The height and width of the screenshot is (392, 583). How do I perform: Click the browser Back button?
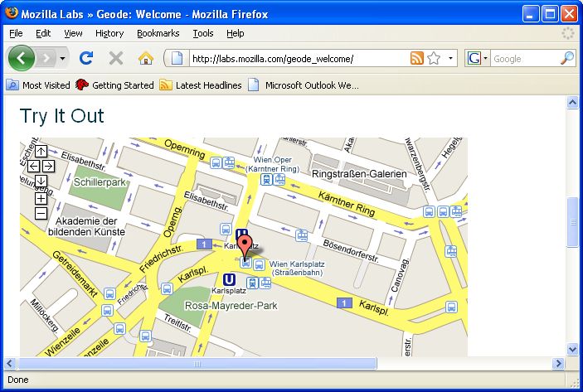pos(22,58)
